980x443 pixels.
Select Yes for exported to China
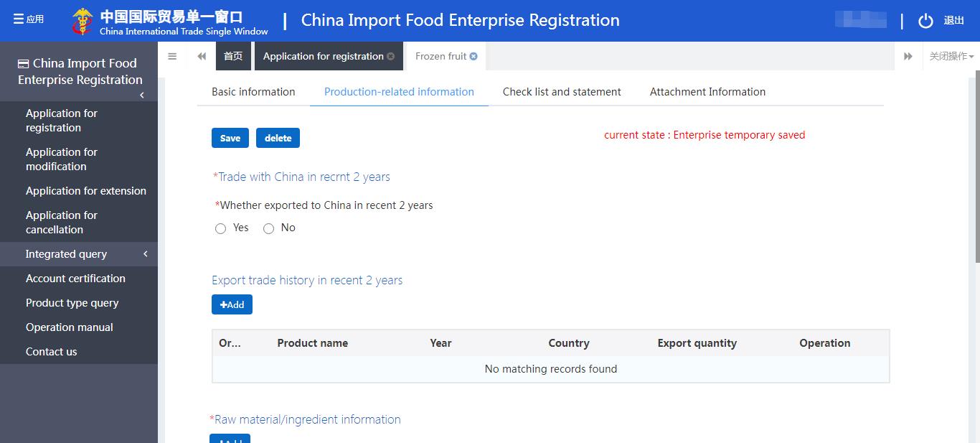(221, 228)
